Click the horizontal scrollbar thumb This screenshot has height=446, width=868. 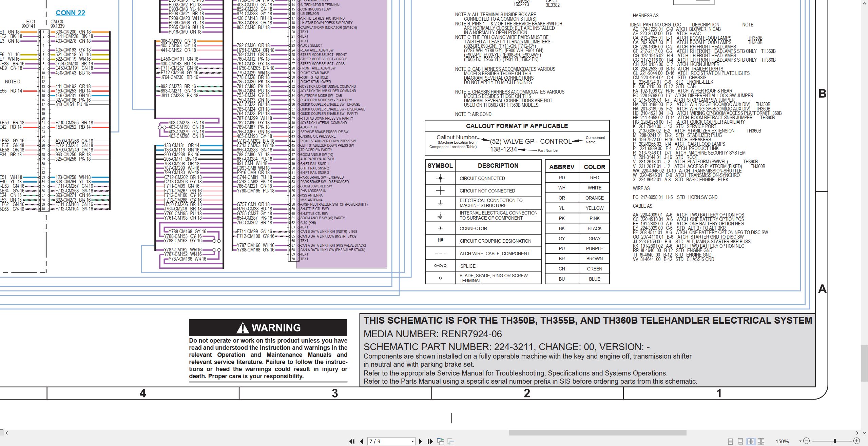[x=597, y=433]
